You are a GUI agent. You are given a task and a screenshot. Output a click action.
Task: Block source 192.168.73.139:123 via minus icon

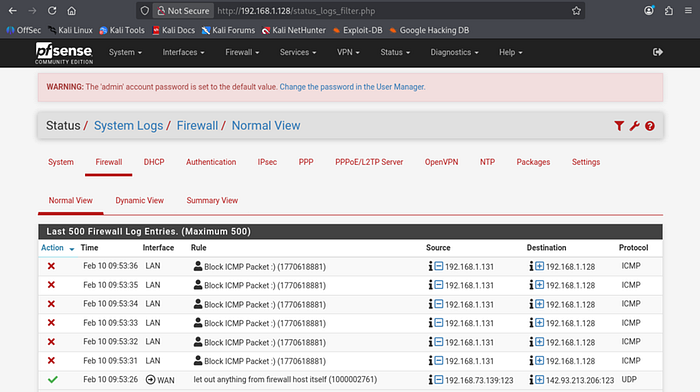pos(439,380)
